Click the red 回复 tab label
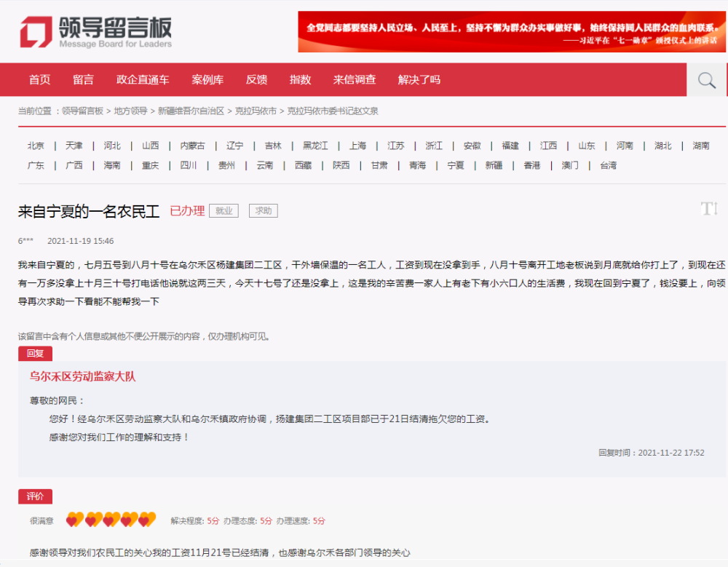This screenshot has height=567, width=728. point(35,354)
